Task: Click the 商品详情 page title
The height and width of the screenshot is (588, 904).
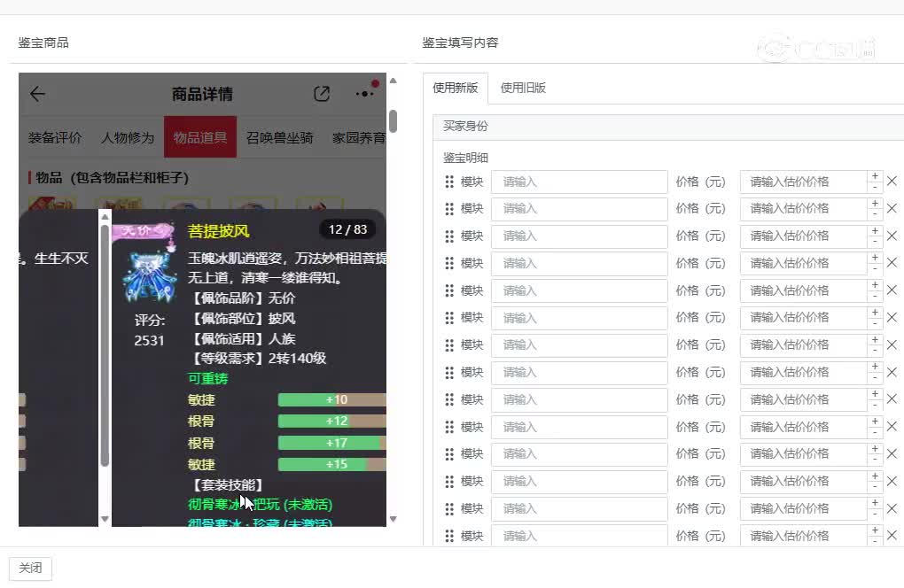Action: (x=202, y=94)
